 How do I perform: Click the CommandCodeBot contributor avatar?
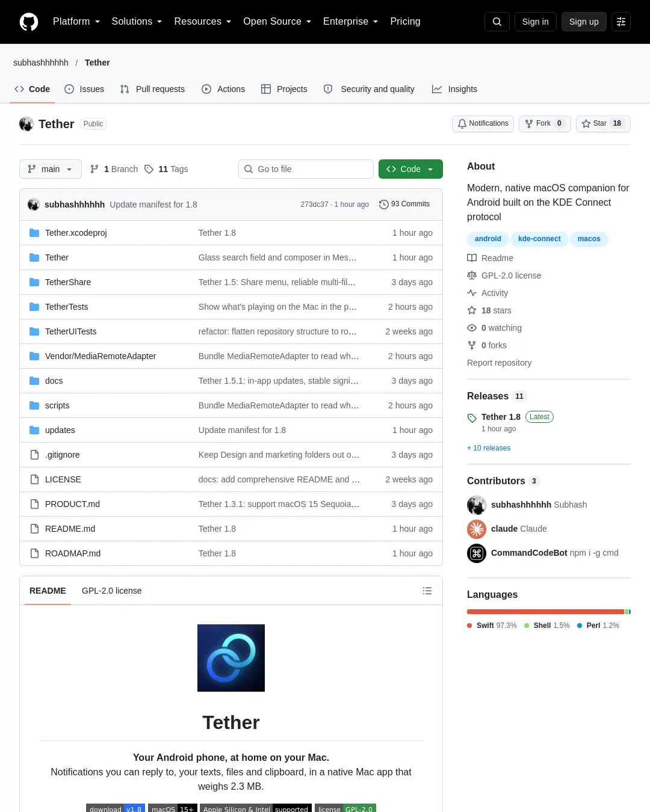tap(477, 553)
